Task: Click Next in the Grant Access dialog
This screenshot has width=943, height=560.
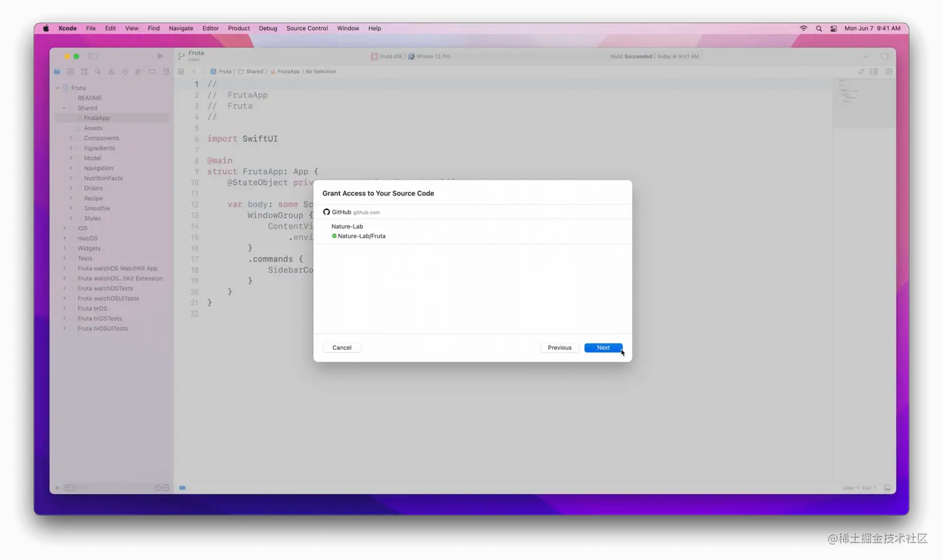Action: [x=603, y=347]
